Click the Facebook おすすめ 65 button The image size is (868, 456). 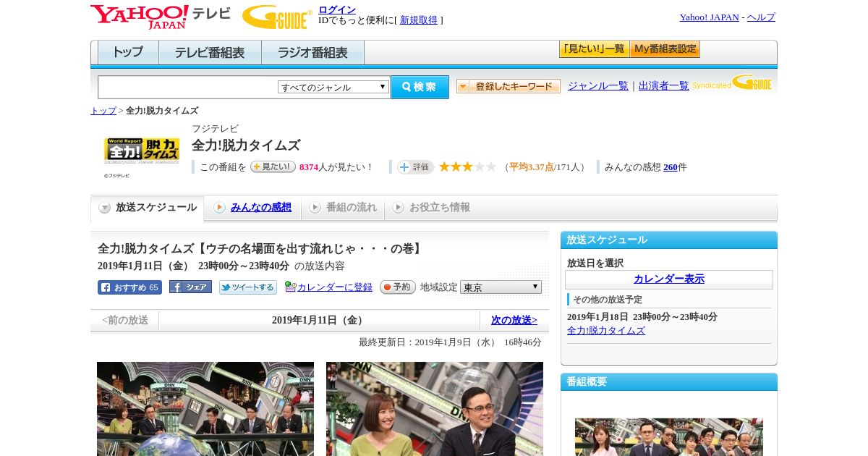click(129, 287)
